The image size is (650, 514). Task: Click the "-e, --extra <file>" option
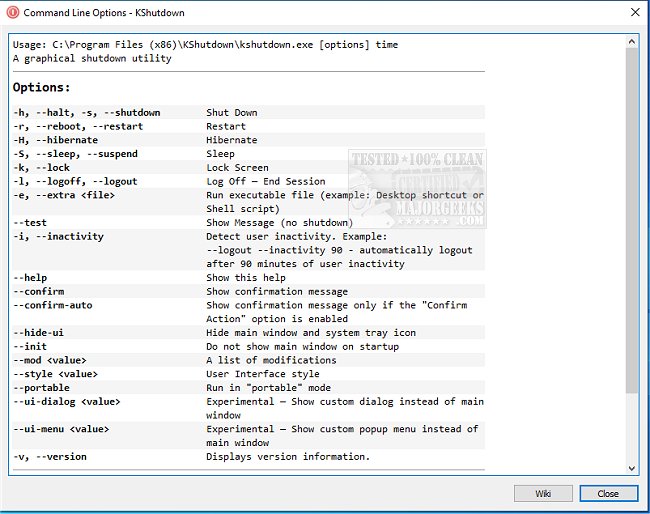64,195
